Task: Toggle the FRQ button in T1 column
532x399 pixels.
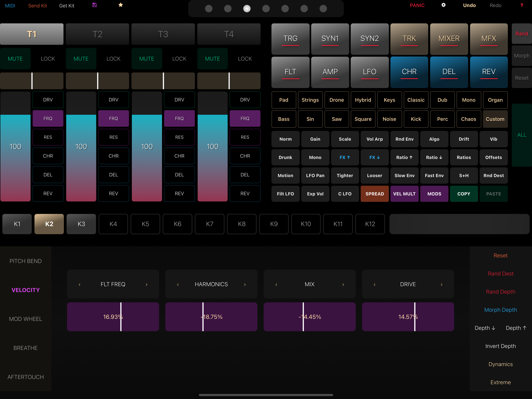Action: [x=48, y=118]
